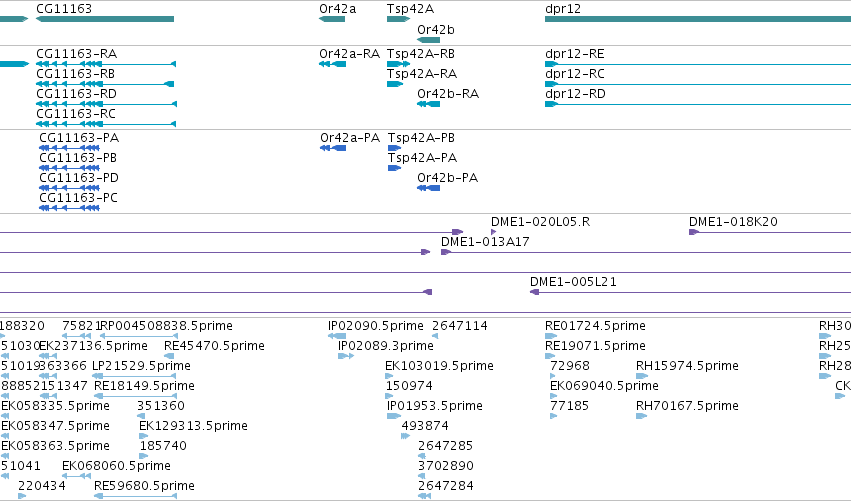Select feature 150974
The image size is (851, 501).
click(x=409, y=386)
